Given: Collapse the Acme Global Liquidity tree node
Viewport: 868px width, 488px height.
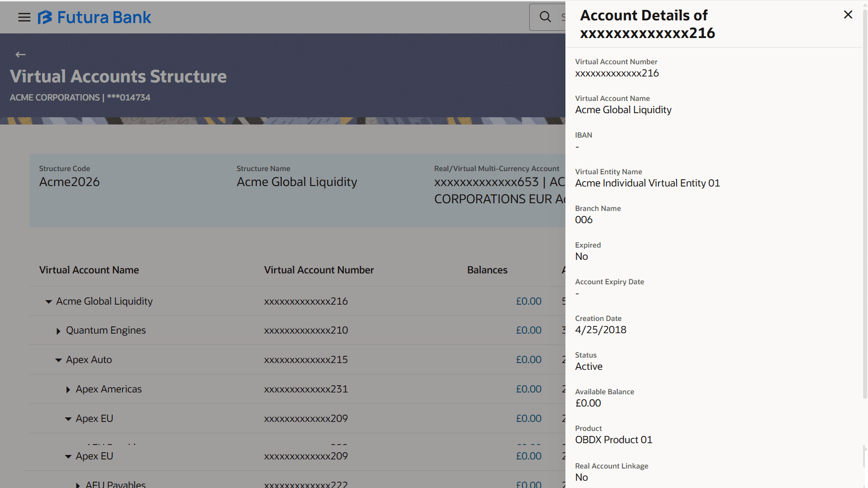Looking at the screenshot, I should tap(48, 301).
